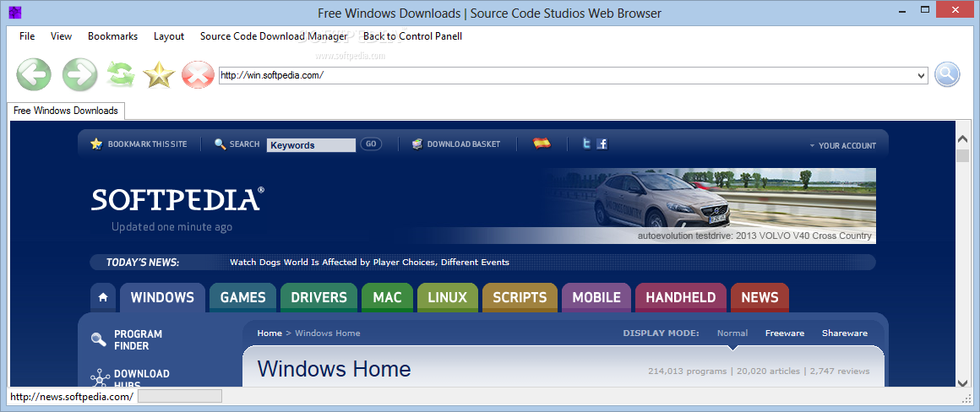Image resolution: width=980 pixels, height=412 pixels.
Task: Open the File menu
Action: (27, 36)
